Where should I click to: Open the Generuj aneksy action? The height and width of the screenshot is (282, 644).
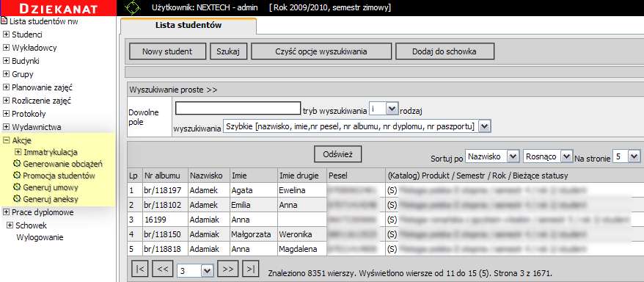pos(51,200)
